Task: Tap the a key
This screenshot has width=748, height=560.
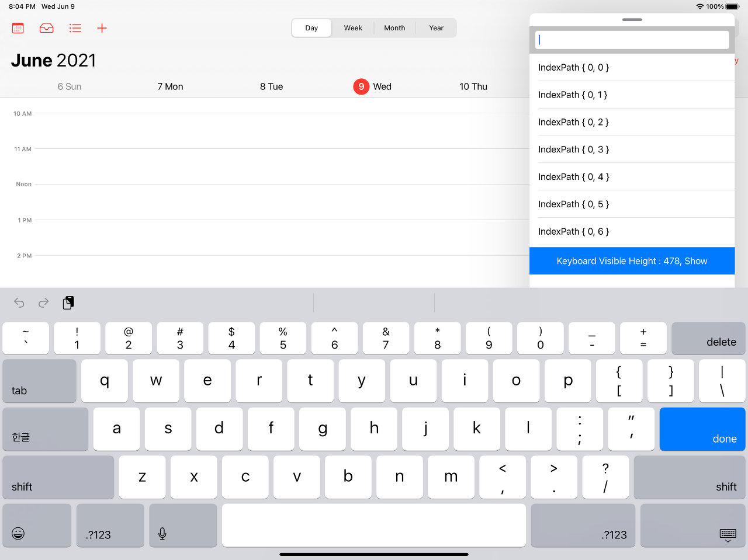Action: point(117,429)
